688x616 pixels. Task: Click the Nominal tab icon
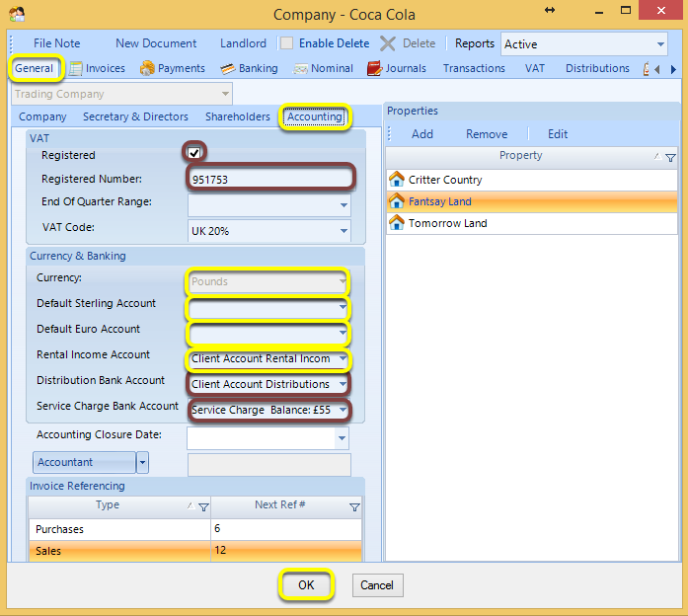[x=300, y=69]
